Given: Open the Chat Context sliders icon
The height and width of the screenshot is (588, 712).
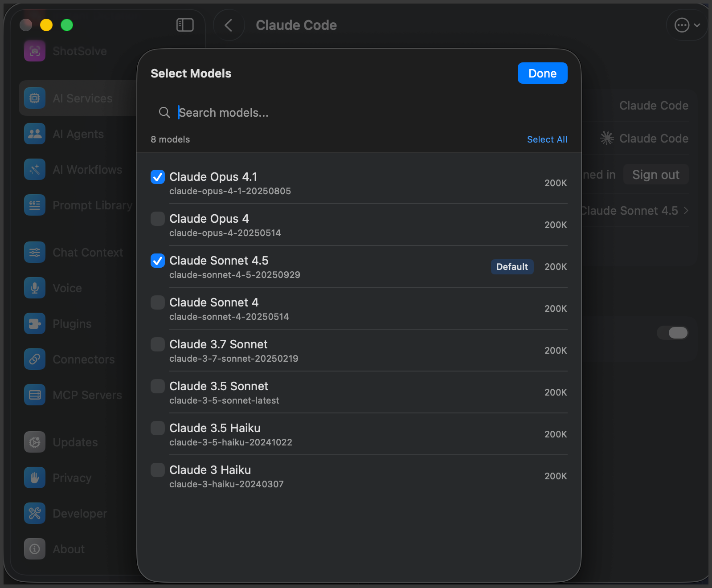Looking at the screenshot, I should click(35, 252).
